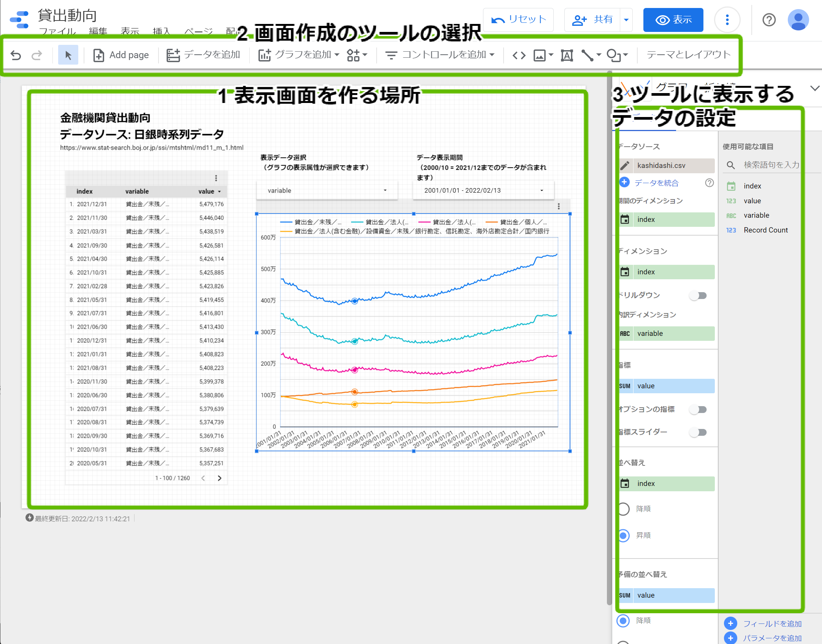The height and width of the screenshot is (644, 822).
Task: Click index field under 並べ替え
Action: 667,484
